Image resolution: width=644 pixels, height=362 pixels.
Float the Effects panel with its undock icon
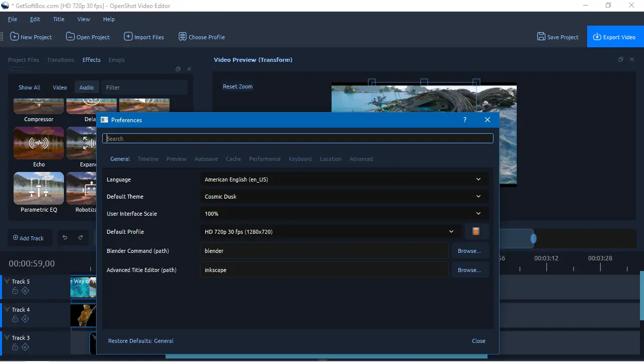pyautogui.click(x=178, y=69)
